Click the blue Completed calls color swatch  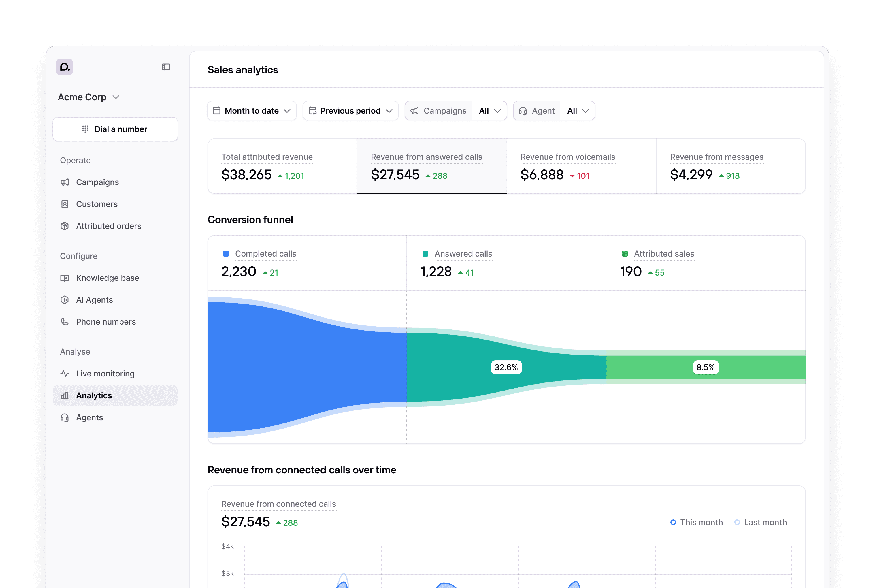[226, 254]
